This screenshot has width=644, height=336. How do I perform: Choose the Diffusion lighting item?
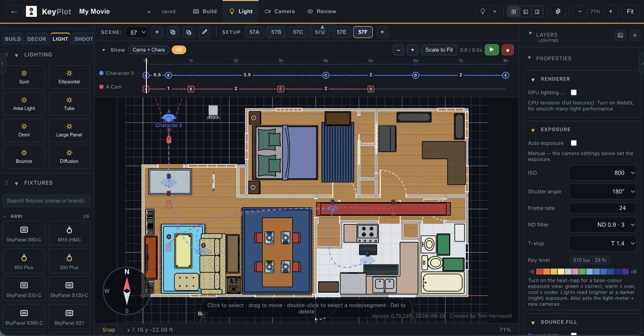pos(69,157)
